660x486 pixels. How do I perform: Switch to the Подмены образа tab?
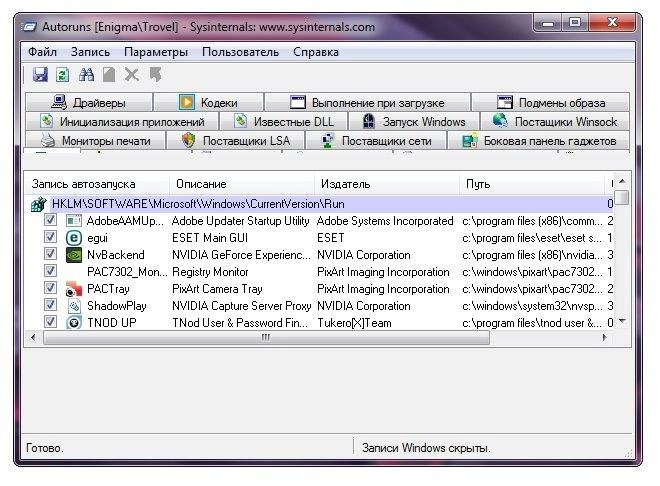551,102
